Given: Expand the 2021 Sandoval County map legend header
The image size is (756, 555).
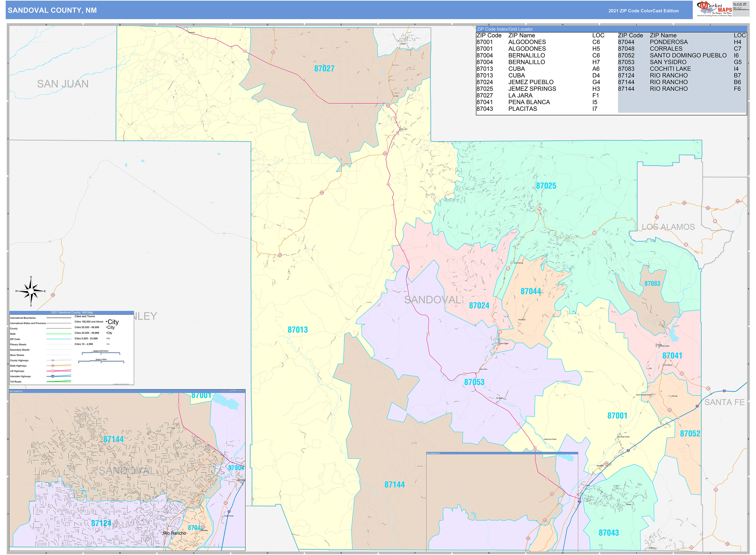Looking at the screenshot, I should 72,313.
